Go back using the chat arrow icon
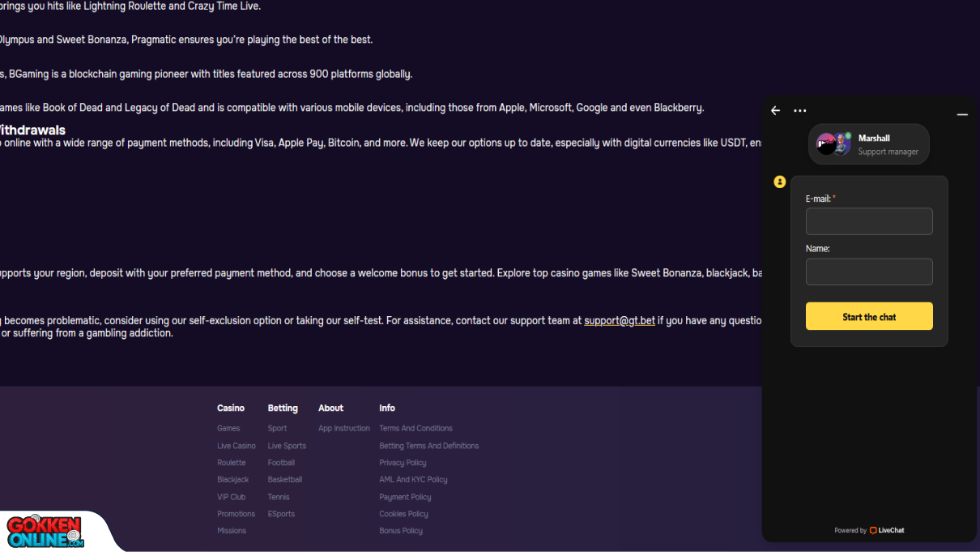980x552 pixels. click(776, 111)
